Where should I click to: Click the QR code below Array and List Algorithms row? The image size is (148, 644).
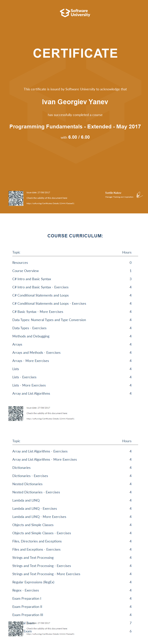pyautogui.click(x=16, y=413)
